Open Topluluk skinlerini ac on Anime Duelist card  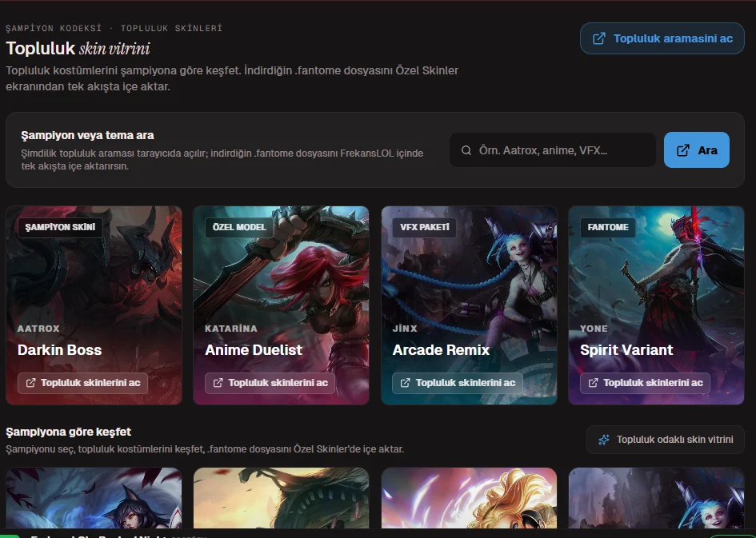tap(270, 383)
